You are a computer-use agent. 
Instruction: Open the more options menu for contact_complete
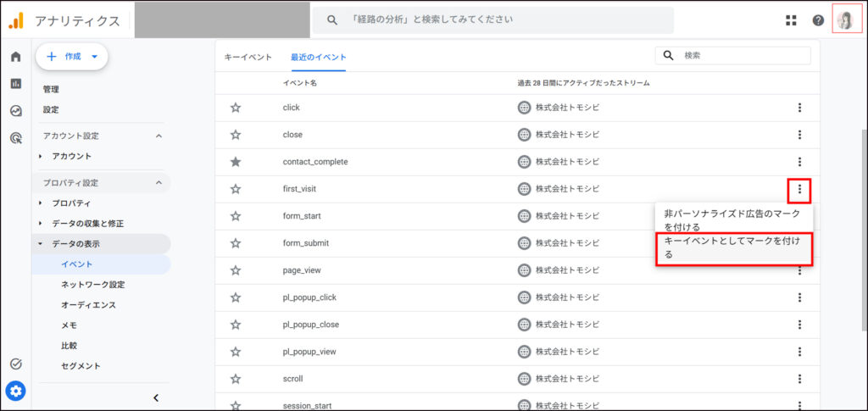(799, 162)
